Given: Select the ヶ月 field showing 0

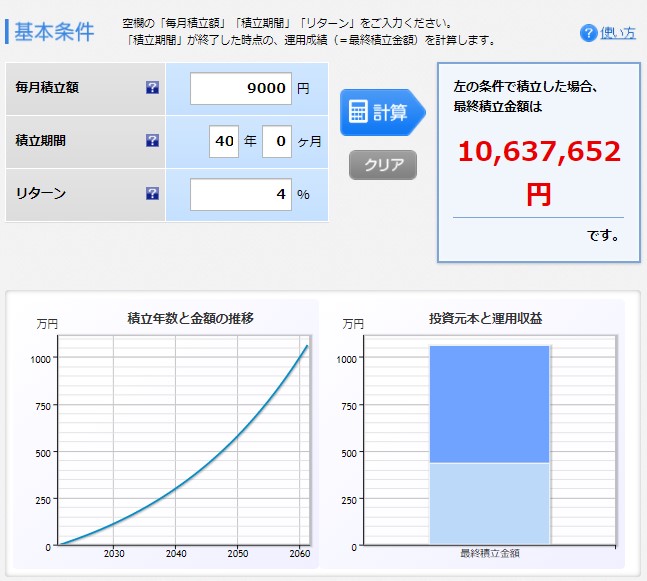Looking at the screenshot, I should [x=276, y=141].
